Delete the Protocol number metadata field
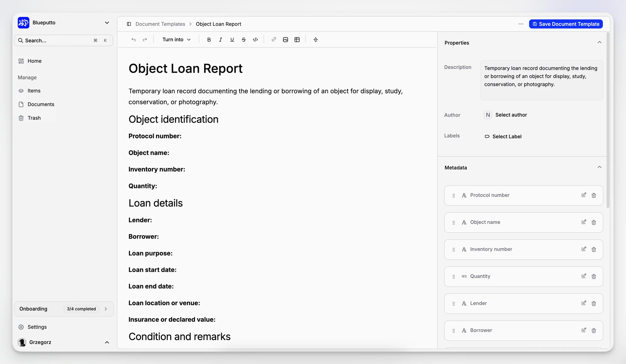The height and width of the screenshot is (364, 626). tap(594, 196)
